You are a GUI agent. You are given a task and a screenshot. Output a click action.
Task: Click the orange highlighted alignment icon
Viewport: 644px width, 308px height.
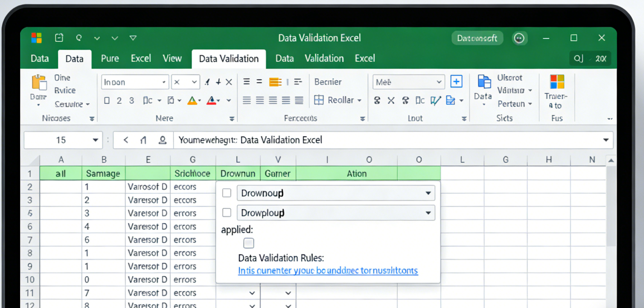pyautogui.click(x=275, y=81)
